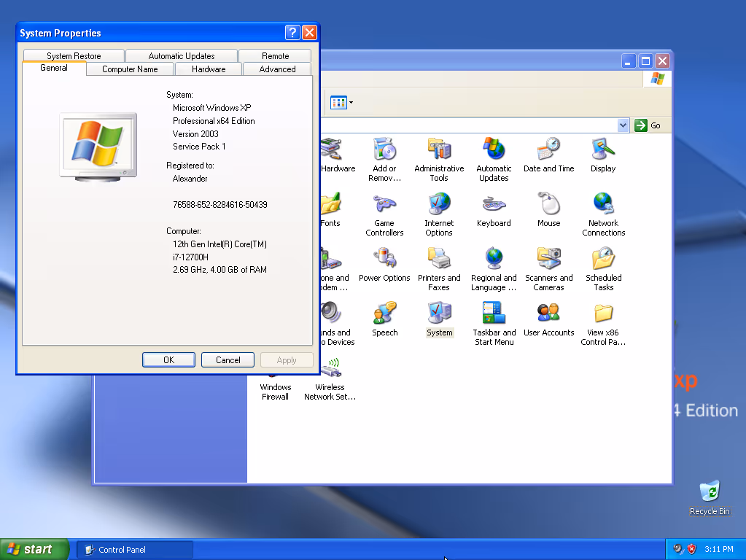The height and width of the screenshot is (560, 746).
Task: Click the registered name "Alexander"
Action: point(190,179)
